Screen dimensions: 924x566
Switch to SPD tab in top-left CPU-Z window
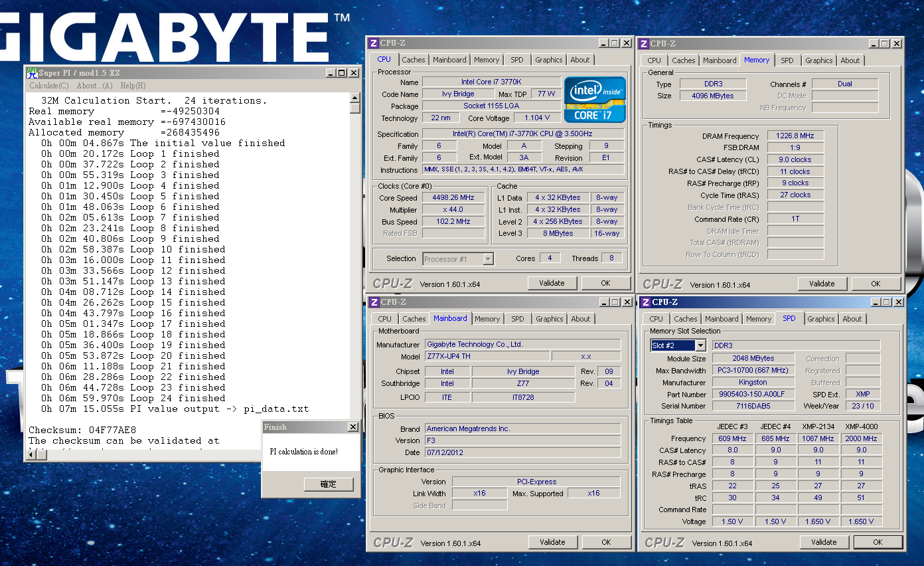517,60
